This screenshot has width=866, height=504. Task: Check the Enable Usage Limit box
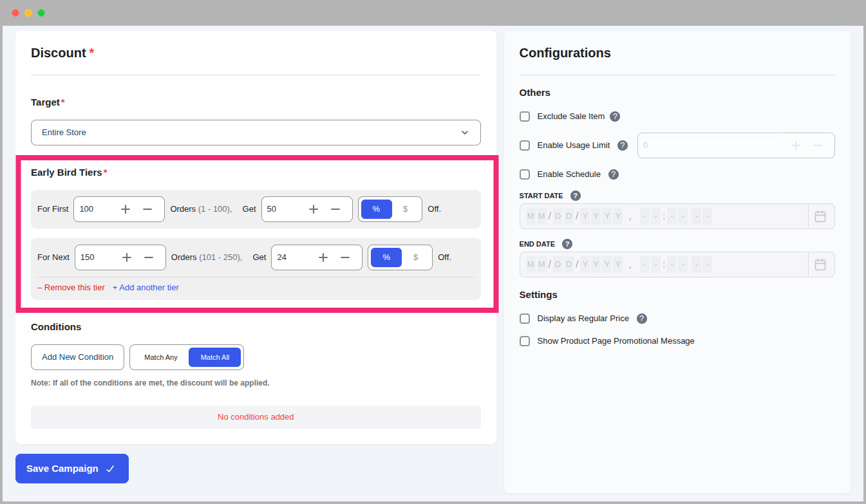[x=525, y=145]
